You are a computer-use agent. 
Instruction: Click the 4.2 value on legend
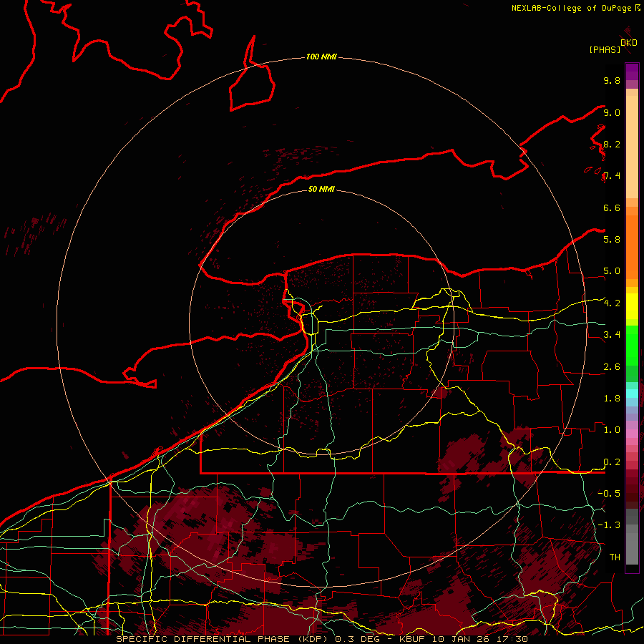612,303
